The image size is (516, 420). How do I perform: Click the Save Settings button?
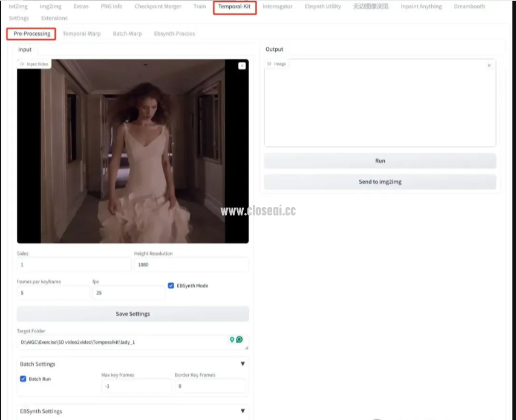pos(133,313)
